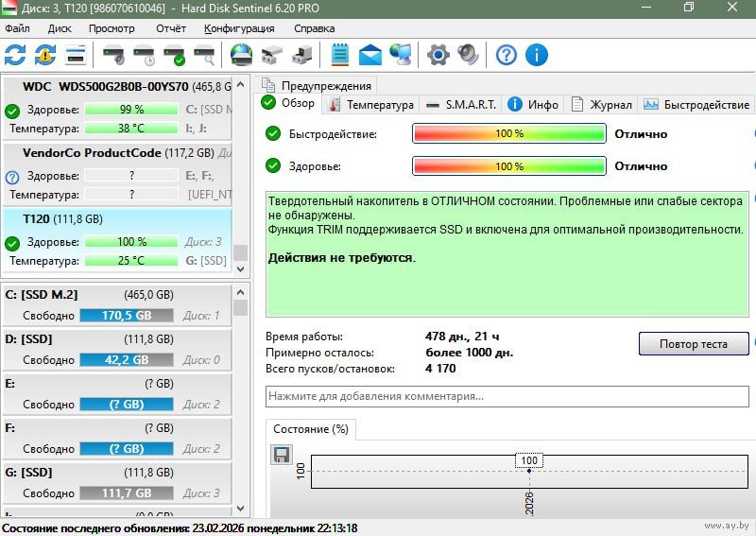Click the blue notepad report icon
756x536 pixels.
click(340, 55)
